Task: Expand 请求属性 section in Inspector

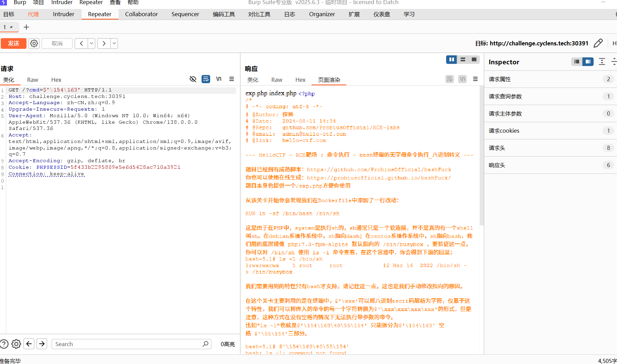Action: click(551, 79)
